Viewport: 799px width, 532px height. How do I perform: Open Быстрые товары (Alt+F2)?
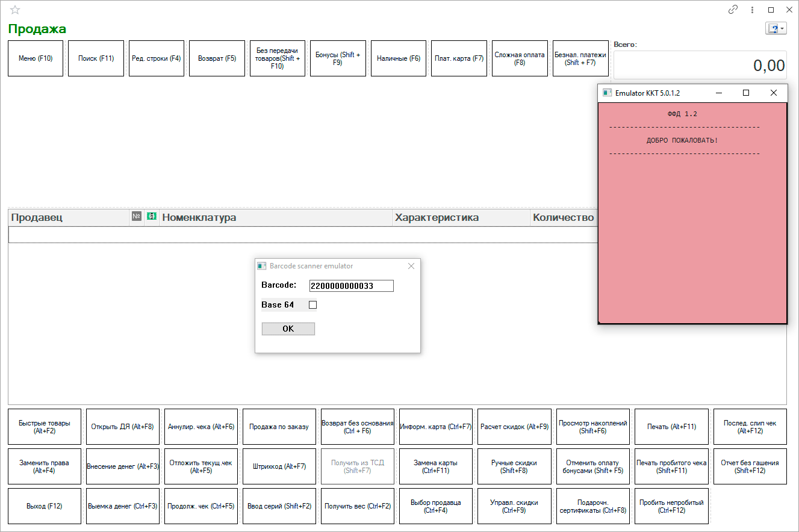coord(45,427)
